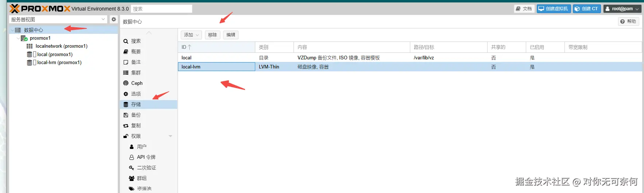Viewport: 644px width, 193px height.
Task: Open the Add storage dropdown
Action: 191,35
